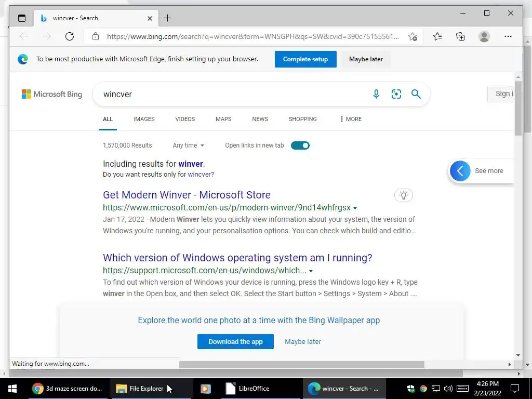Click the page vertical scrollbar thumb
532x399 pixels.
pos(518,107)
